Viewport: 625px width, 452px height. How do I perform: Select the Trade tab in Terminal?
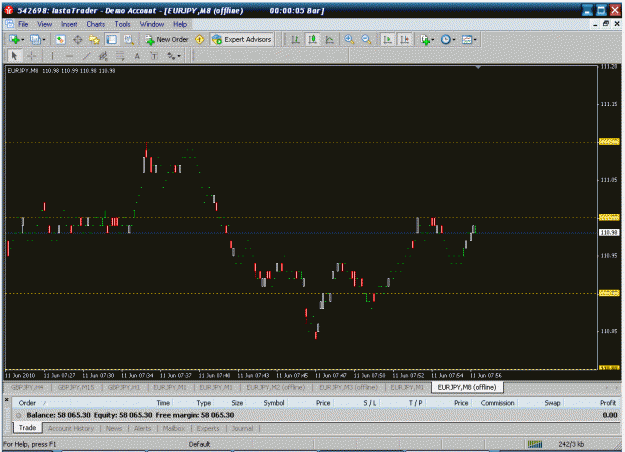(28, 428)
